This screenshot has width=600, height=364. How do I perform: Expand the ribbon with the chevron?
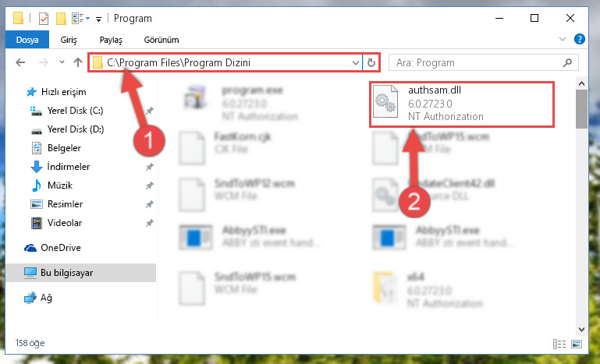click(563, 39)
